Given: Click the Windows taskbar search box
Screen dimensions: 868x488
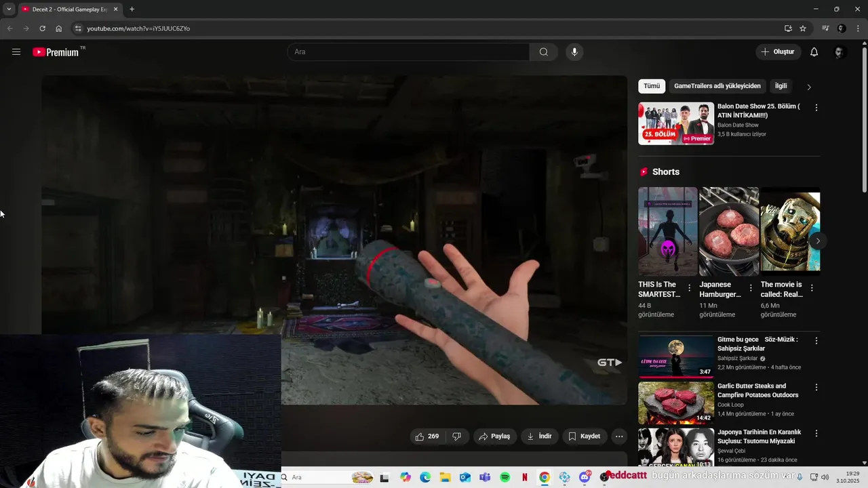Looking at the screenshot, I should click(x=328, y=477).
